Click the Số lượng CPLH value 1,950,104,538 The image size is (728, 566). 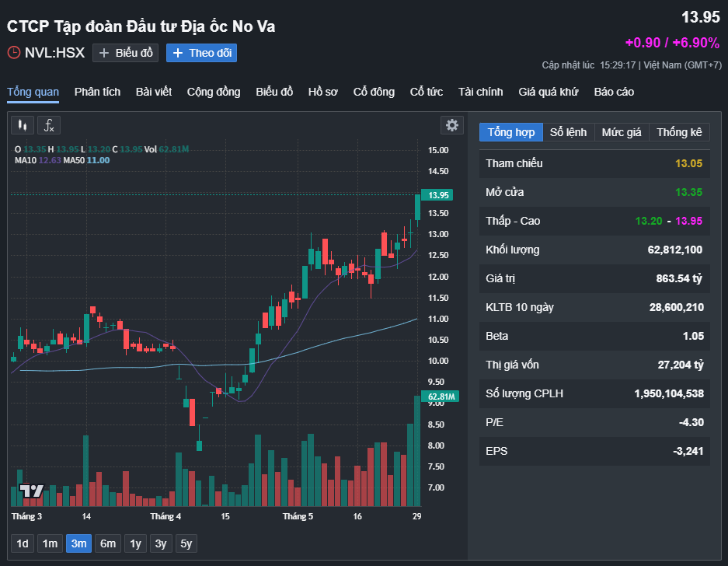point(669,394)
